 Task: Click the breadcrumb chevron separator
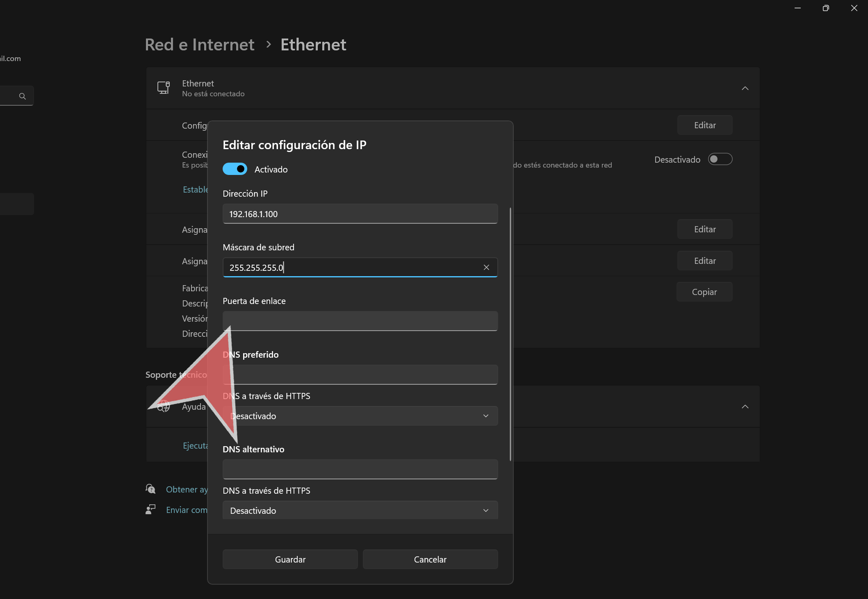tap(269, 44)
